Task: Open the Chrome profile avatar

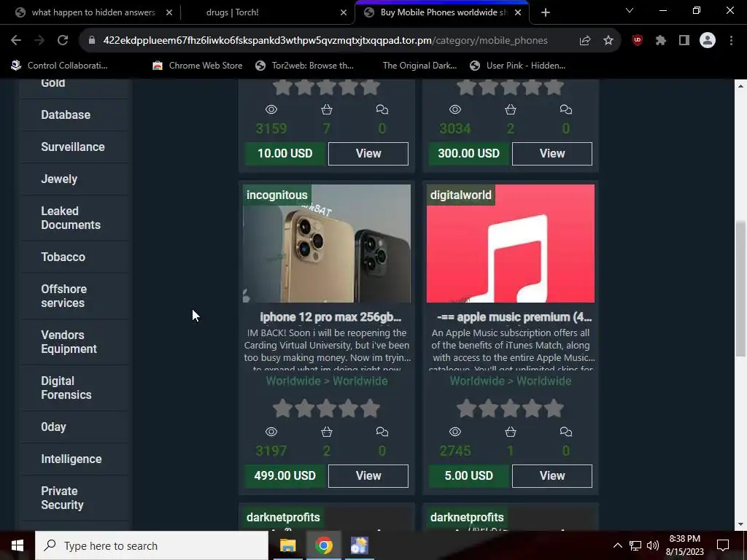Action: pos(708,41)
